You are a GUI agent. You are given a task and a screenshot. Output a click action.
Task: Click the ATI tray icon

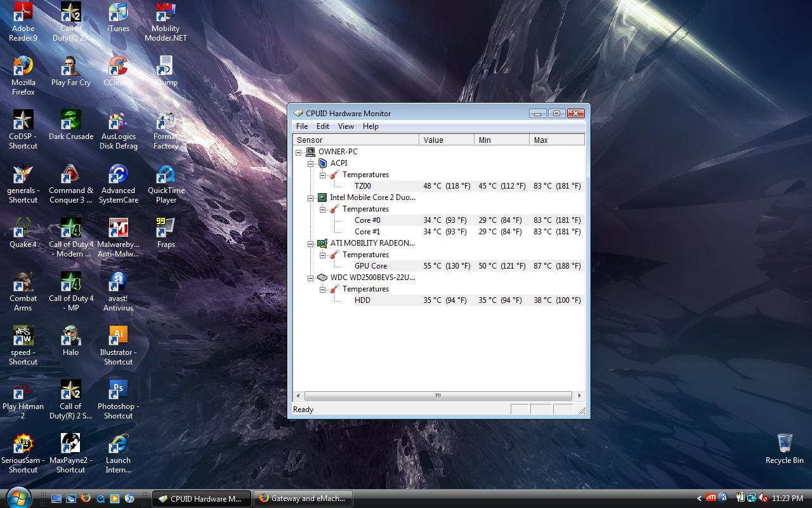711,498
